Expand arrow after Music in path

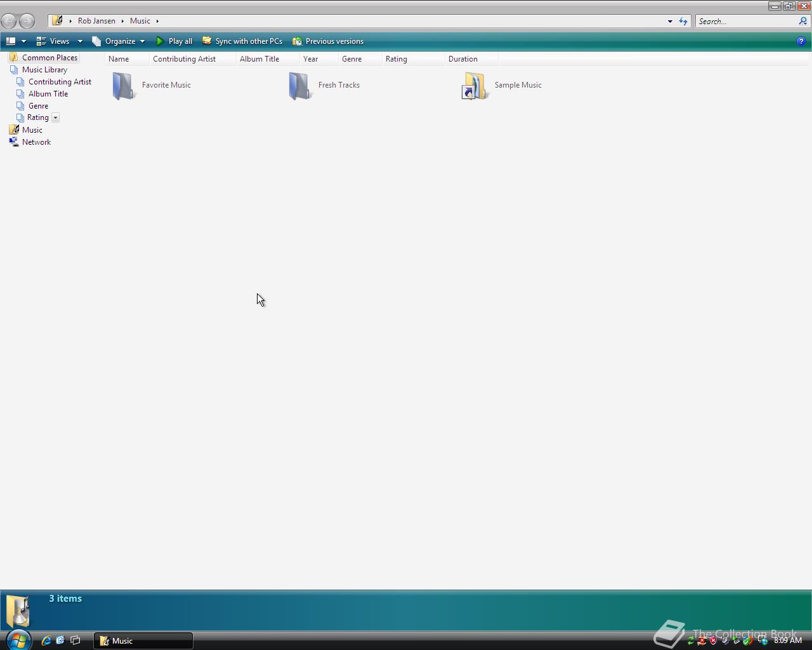(157, 21)
